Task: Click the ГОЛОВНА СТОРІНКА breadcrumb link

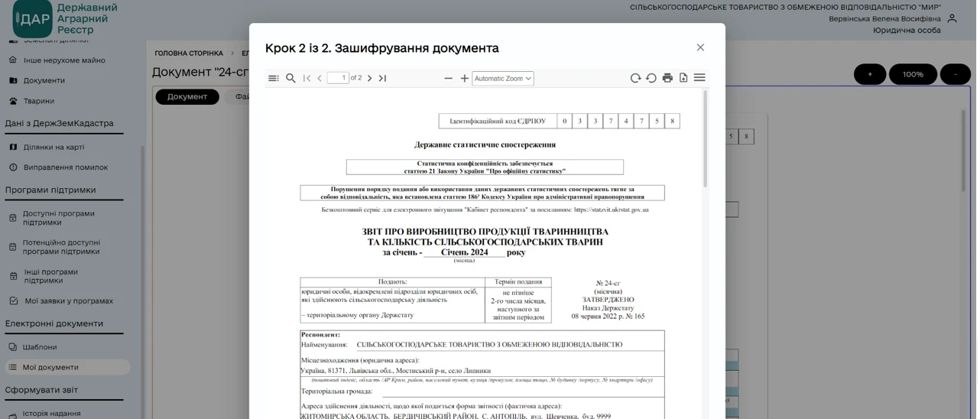Action: pos(190,54)
